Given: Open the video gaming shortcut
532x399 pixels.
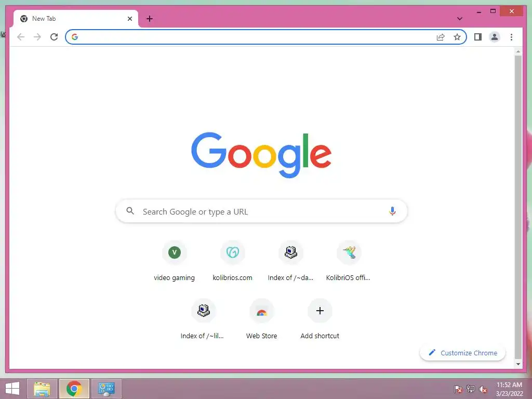Looking at the screenshot, I should point(175,261).
